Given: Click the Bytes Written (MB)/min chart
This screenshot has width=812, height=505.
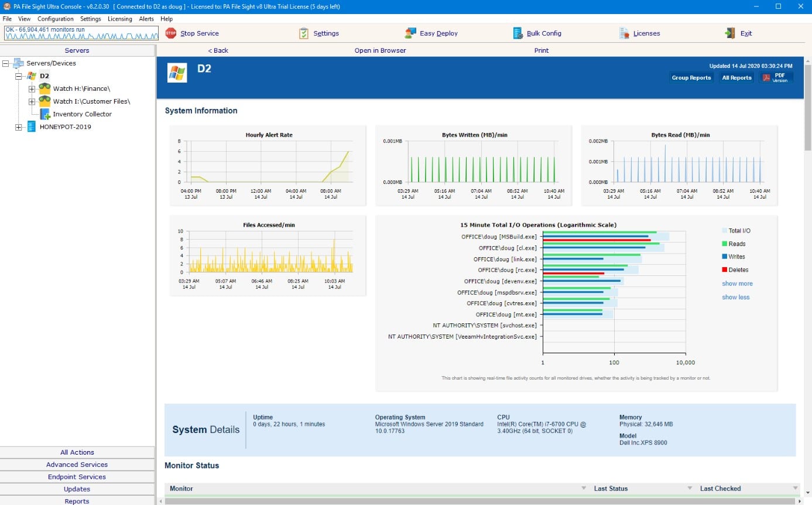Looking at the screenshot, I should tap(474, 165).
